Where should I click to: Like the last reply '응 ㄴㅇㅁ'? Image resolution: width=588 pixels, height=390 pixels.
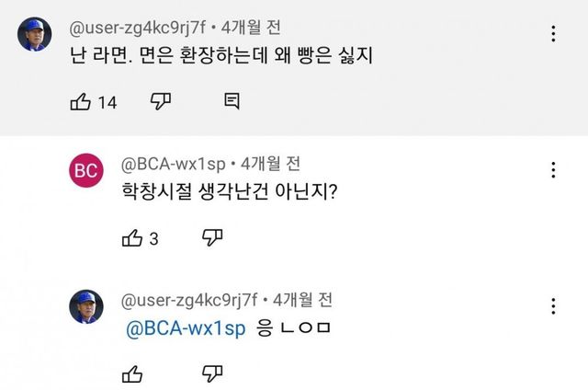(131, 373)
